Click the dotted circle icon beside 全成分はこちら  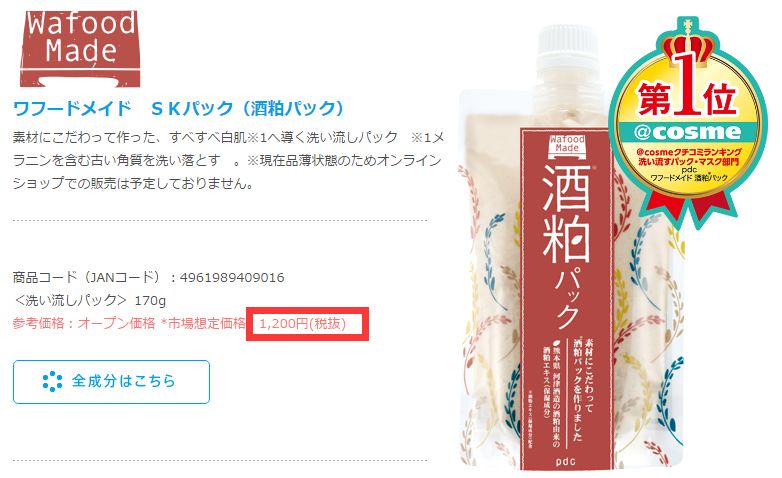pos(52,381)
